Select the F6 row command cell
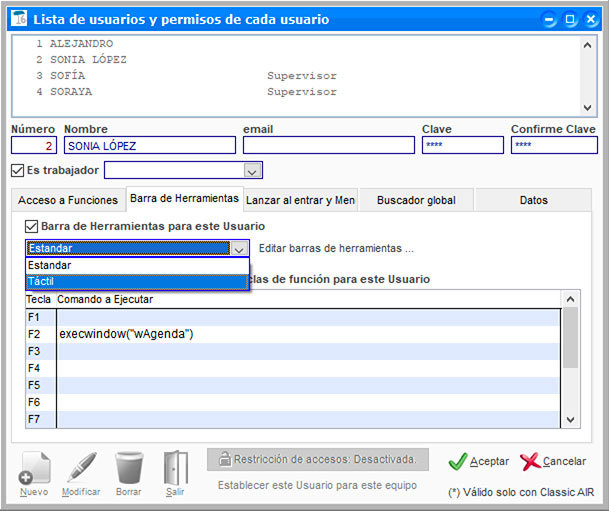609x511 pixels. click(308, 402)
